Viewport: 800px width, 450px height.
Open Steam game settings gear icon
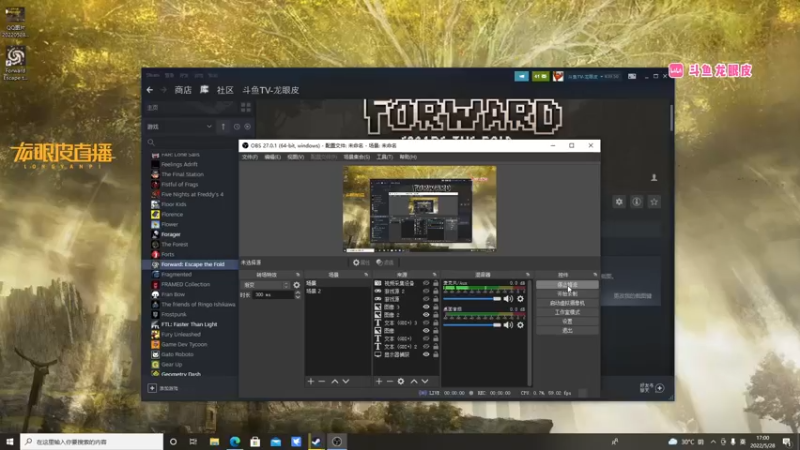(619, 202)
